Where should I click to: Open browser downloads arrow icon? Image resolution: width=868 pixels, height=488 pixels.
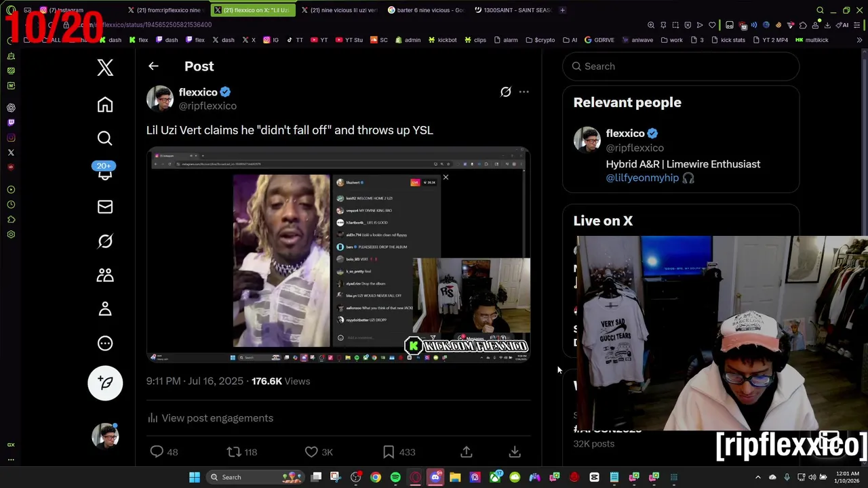pyautogui.click(x=827, y=25)
